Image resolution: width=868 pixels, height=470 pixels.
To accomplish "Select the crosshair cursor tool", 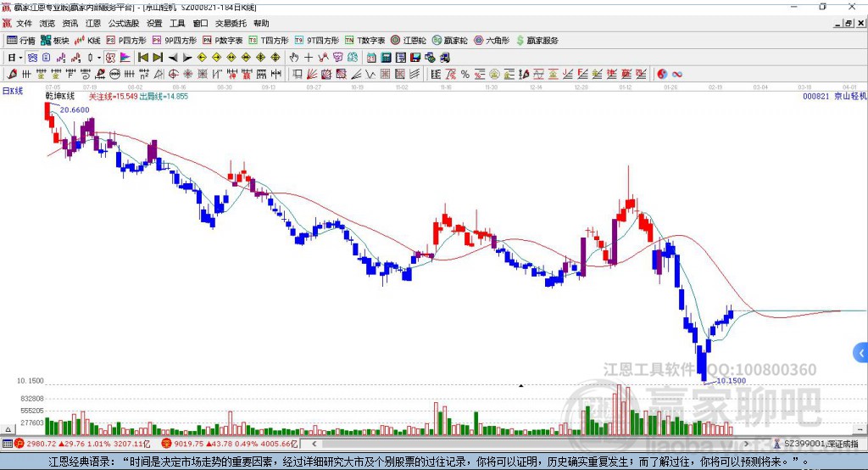I will [x=309, y=58].
